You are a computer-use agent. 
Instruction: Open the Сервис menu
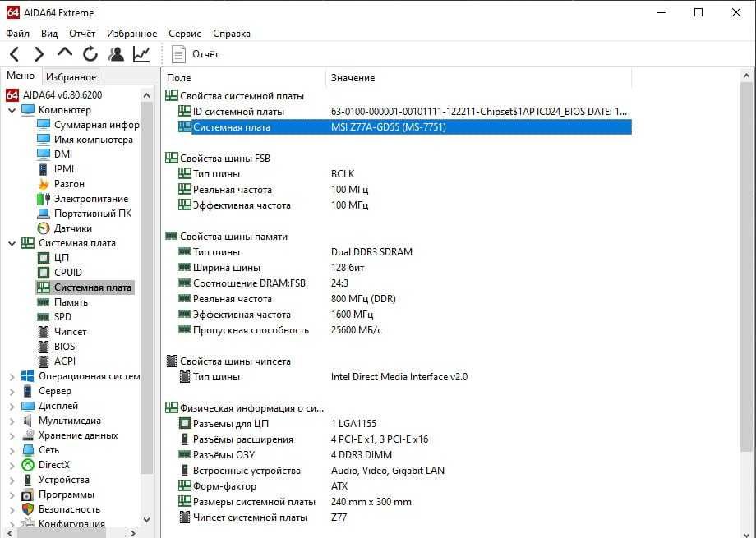(x=185, y=34)
